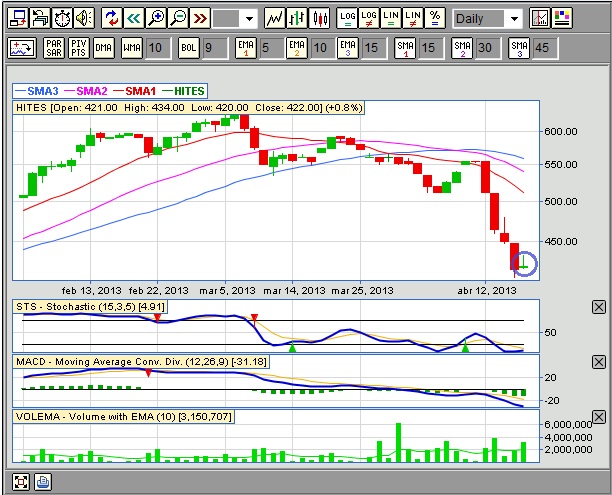Image resolution: width=612 pixels, height=495 pixels.
Task: Click the HITES legend label
Action: [189, 91]
